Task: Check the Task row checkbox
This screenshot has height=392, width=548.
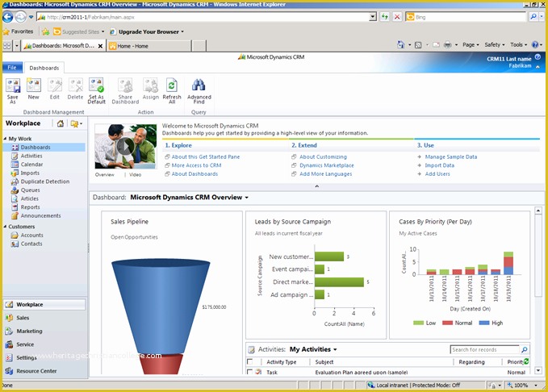Action: tap(249, 372)
